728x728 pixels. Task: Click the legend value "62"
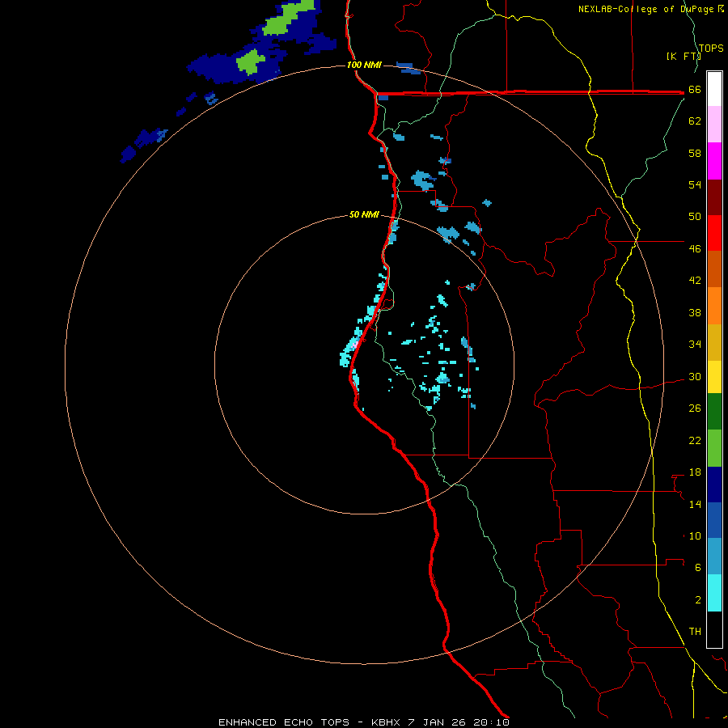click(x=695, y=121)
